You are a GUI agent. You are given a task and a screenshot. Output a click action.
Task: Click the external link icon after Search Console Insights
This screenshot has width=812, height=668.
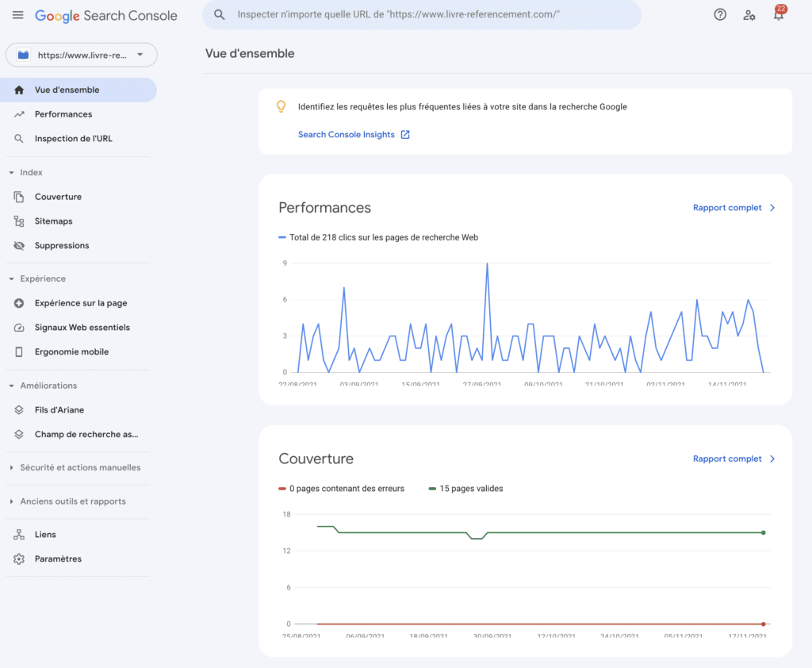tap(405, 135)
